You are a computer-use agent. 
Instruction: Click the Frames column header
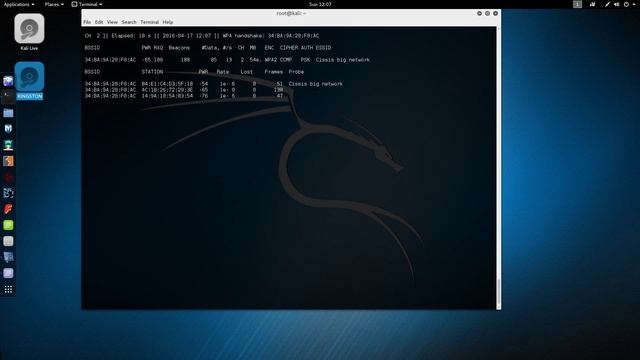[x=273, y=72]
